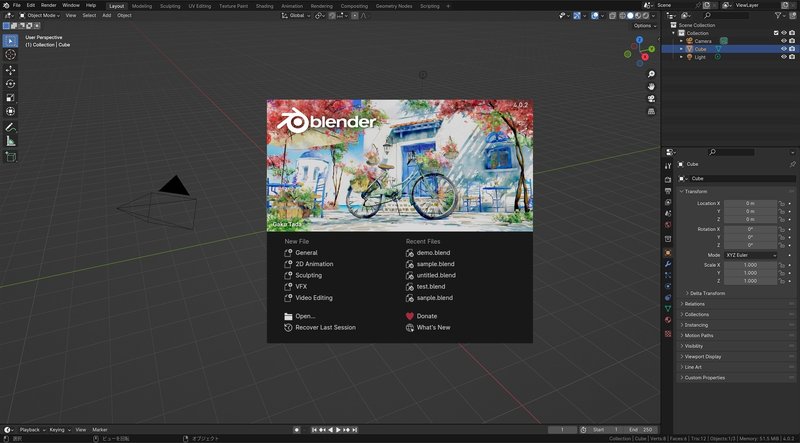Select the Measure tool
Viewport: 800px width, 443px height.
pyautogui.click(x=10, y=141)
